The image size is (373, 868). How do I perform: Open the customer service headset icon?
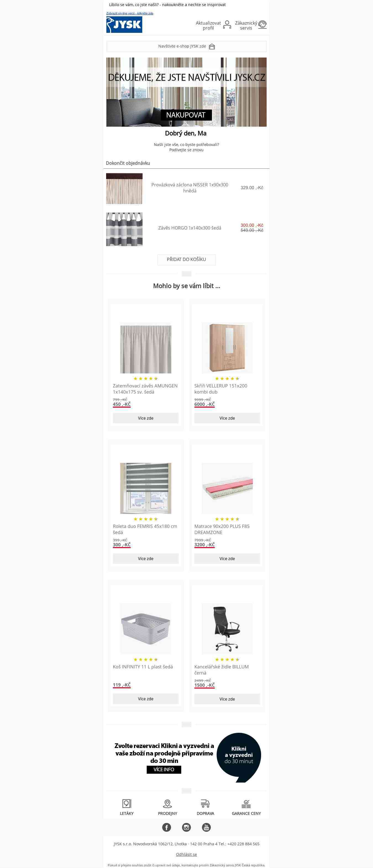coord(262,25)
